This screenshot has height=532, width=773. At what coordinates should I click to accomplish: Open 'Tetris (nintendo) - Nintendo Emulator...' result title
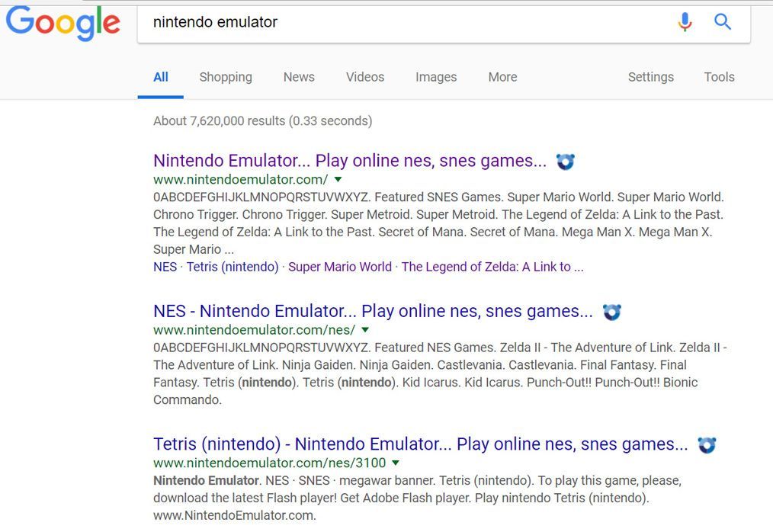(421, 444)
